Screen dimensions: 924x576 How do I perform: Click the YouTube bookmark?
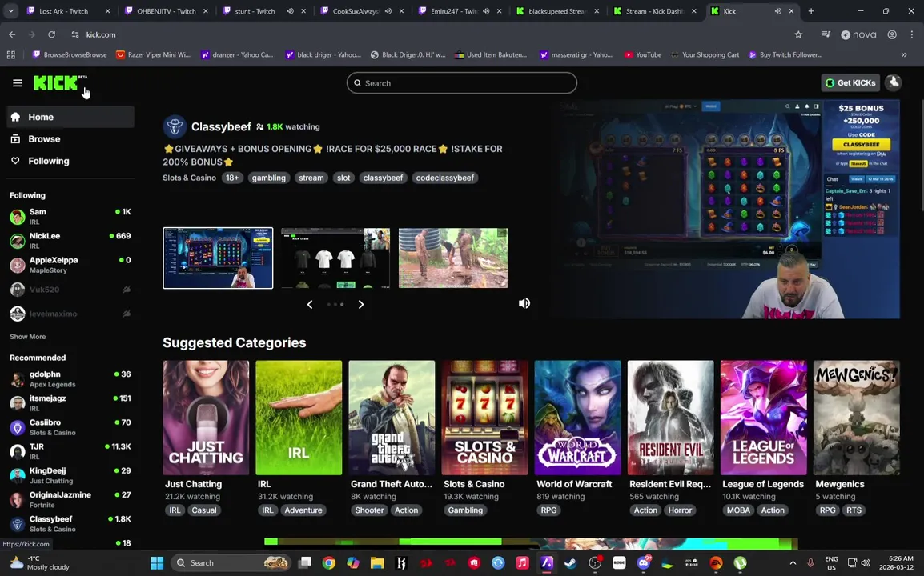pyautogui.click(x=643, y=54)
